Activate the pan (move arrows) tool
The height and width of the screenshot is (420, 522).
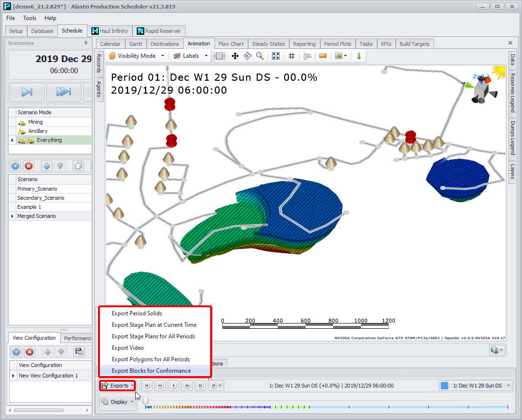coord(235,56)
